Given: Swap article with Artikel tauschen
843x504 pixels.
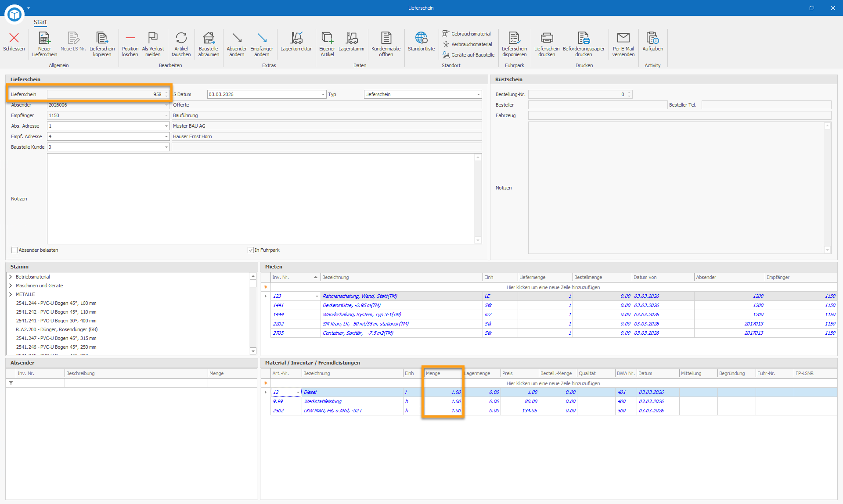Looking at the screenshot, I should coord(181,44).
